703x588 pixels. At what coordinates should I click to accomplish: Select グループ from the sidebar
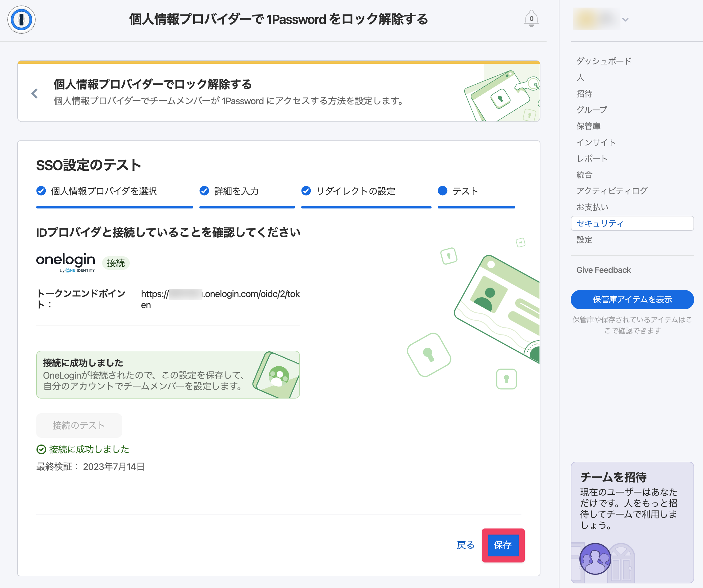coord(592,110)
